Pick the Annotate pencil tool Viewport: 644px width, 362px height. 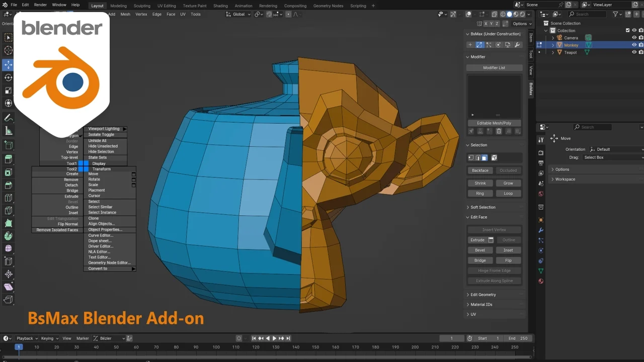(x=8, y=118)
